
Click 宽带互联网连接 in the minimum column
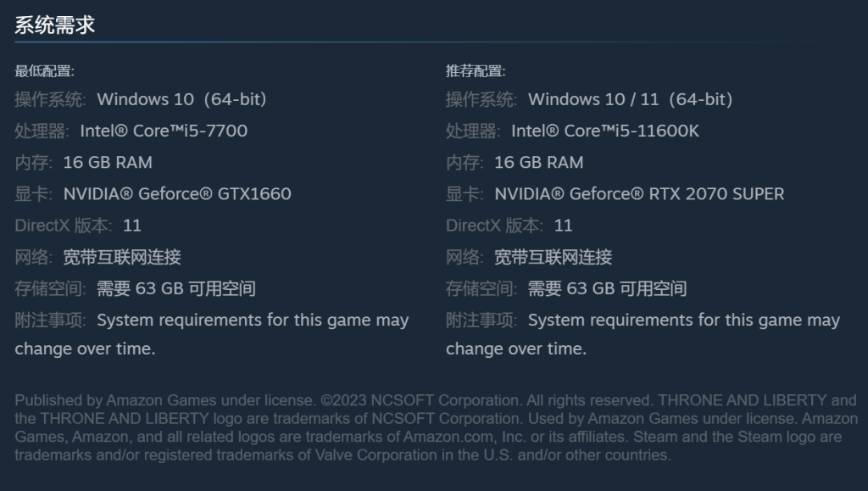[x=122, y=258]
